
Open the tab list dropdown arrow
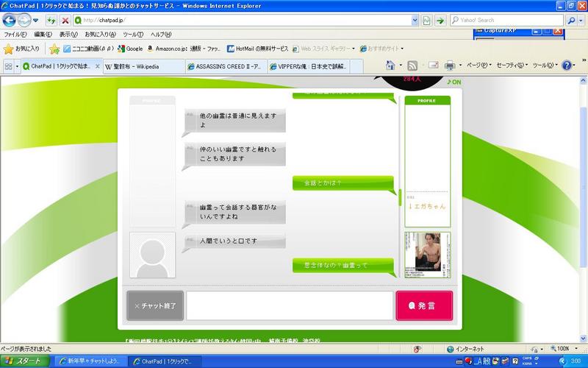coord(17,66)
